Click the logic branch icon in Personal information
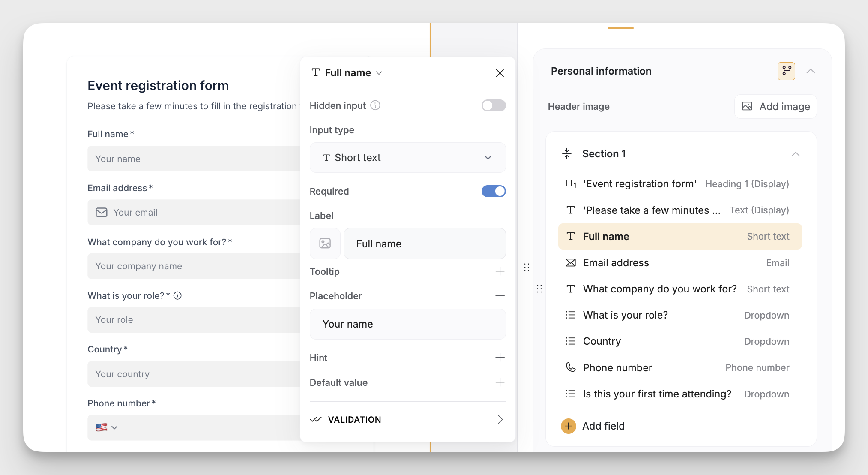This screenshot has height=475, width=868. 786,71
